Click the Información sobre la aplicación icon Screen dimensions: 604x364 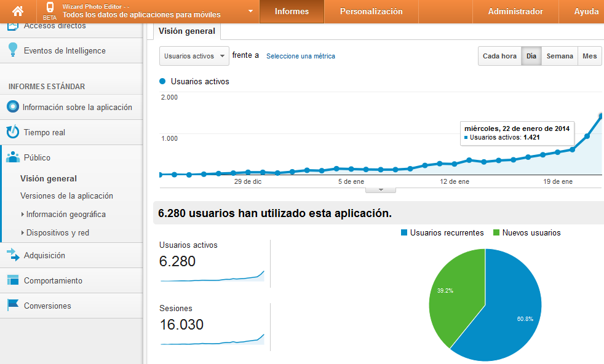click(x=13, y=107)
